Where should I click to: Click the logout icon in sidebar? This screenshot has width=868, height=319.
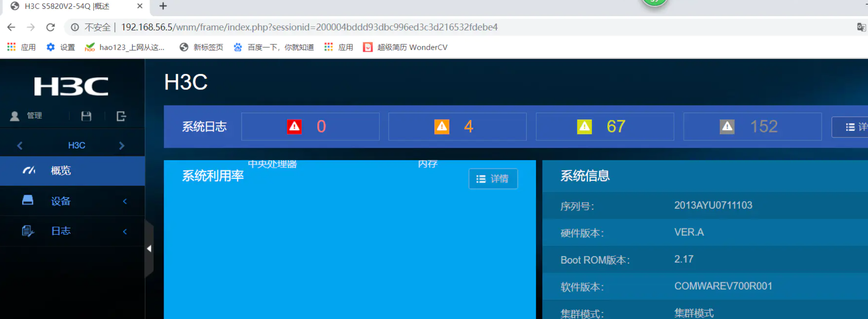point(121,116)
